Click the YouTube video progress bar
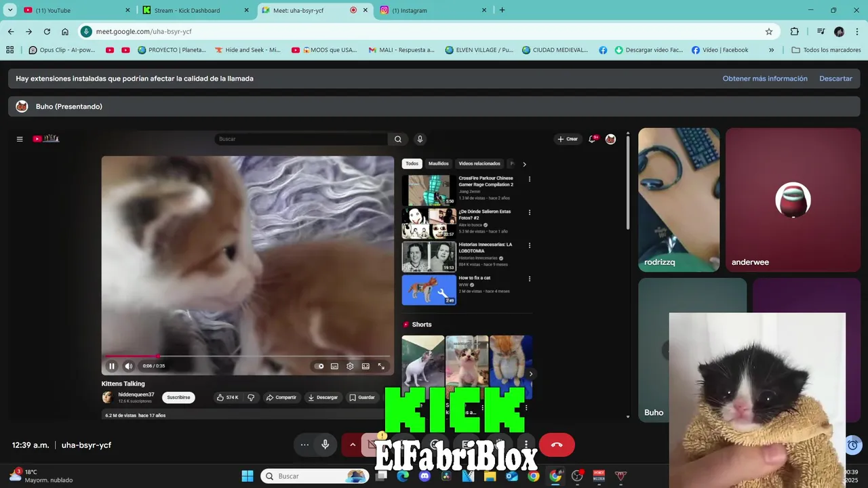This screenshot has height=488, width=868. [247, 356]
